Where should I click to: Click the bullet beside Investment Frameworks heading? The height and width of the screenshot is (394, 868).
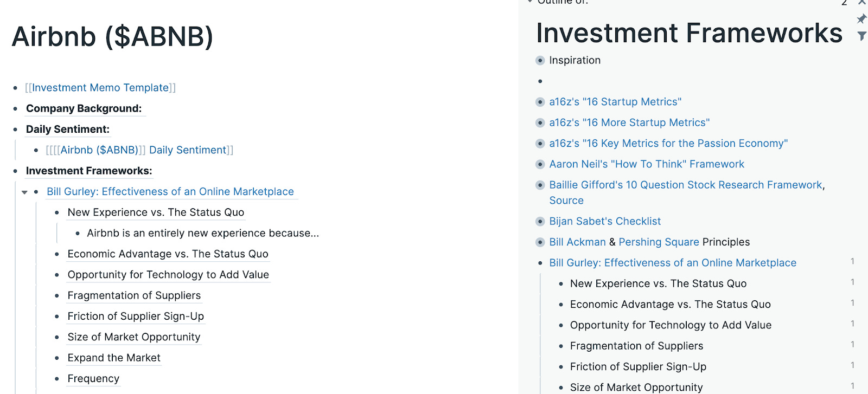click(x=15, y=171)
